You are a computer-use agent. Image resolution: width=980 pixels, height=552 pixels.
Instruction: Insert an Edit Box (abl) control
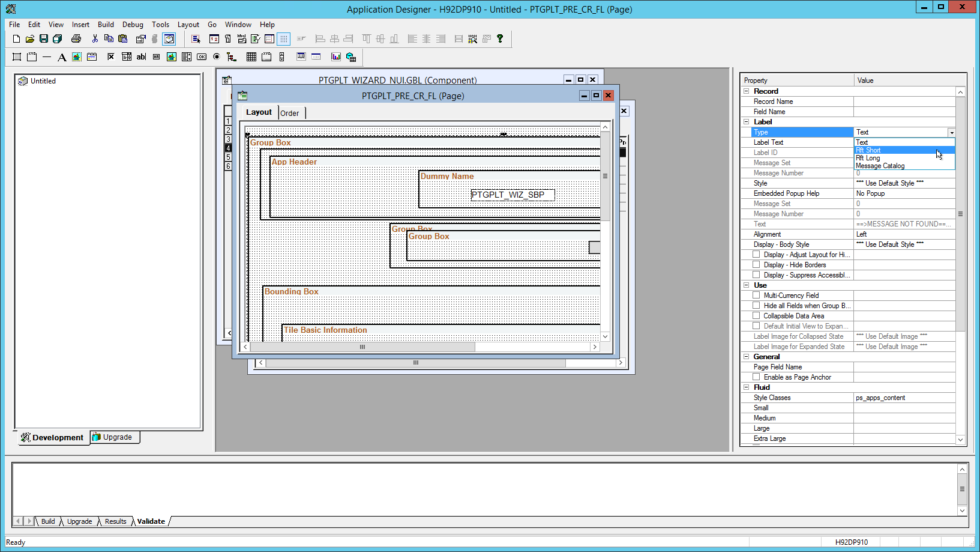pyautogui.click(x=141, y=57)
